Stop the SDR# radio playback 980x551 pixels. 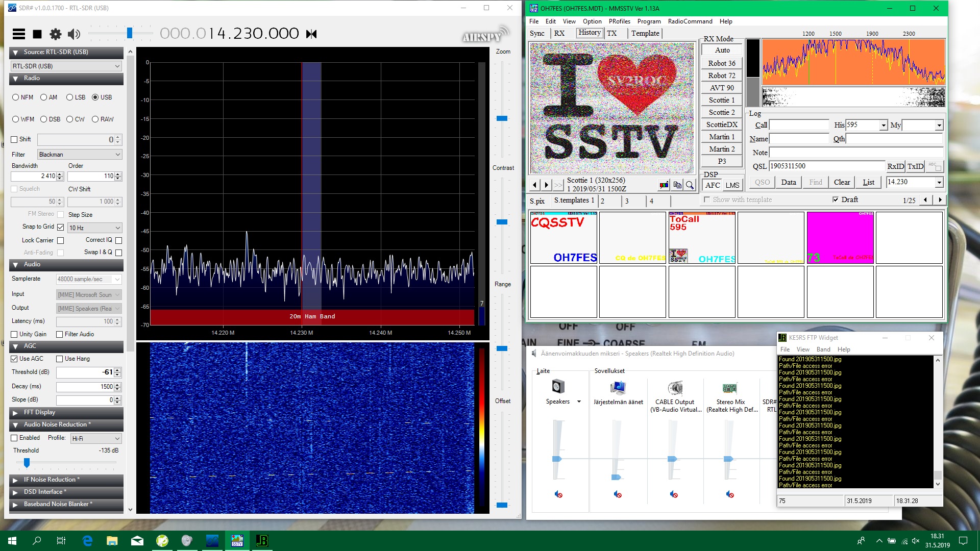click(37, 34)
